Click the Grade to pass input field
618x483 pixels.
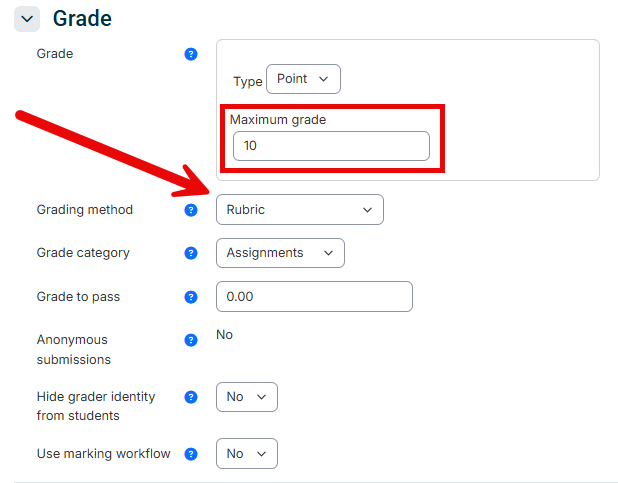pos(315,297)
